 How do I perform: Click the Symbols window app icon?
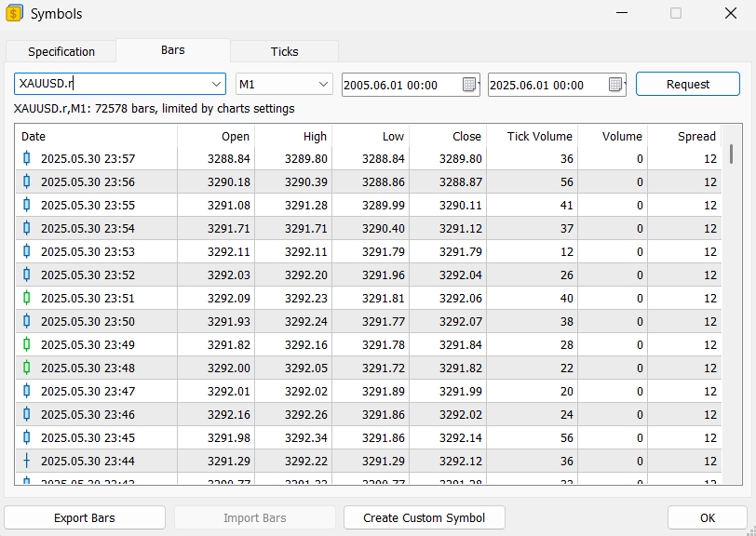tap(14, 13)
